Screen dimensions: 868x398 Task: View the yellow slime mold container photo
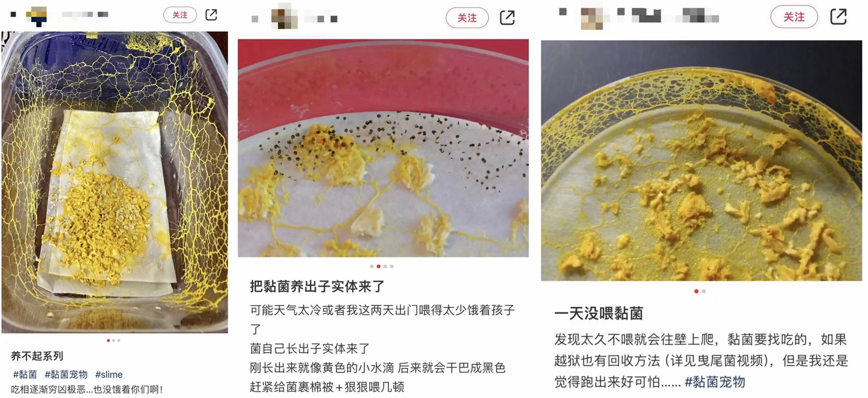tap(114, 182)
